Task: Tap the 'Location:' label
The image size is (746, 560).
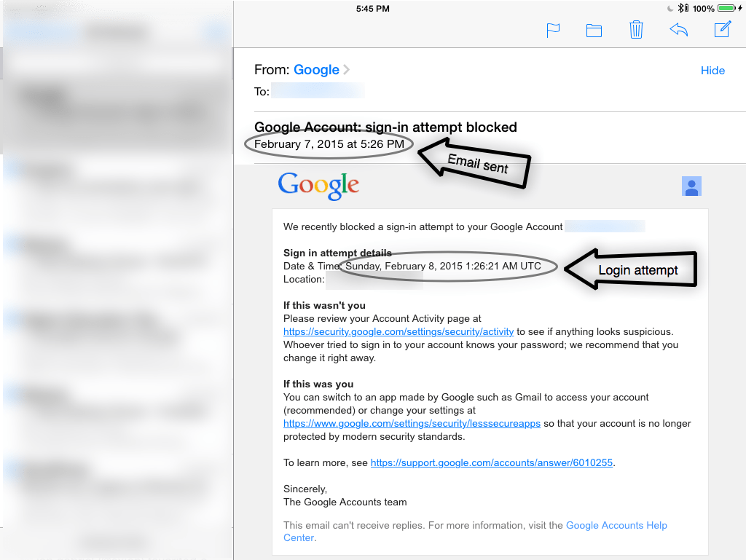Action: pyautogui.click(x=304, y=280)
